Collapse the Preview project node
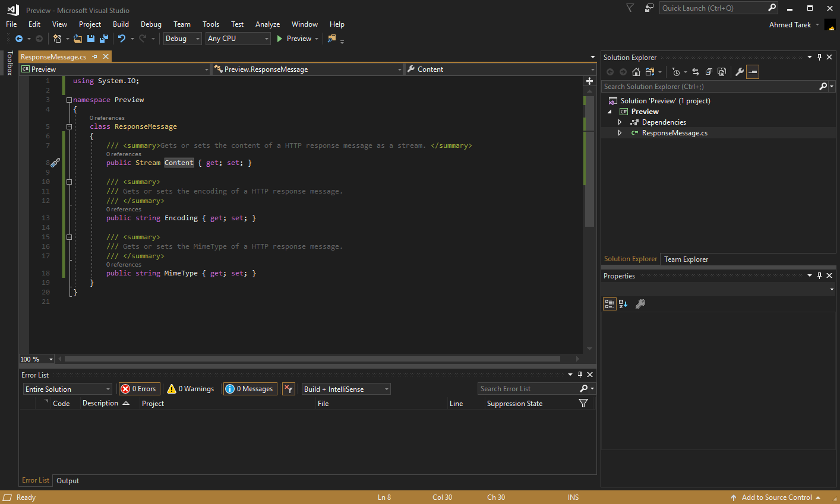This screenshot has height=504, width=840. click(x=610, y=112)
